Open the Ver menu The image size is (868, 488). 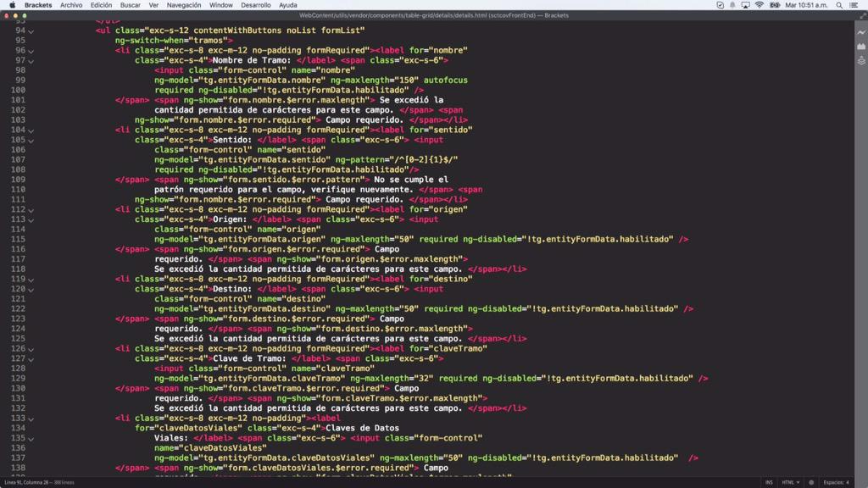(x=153, y=5)
